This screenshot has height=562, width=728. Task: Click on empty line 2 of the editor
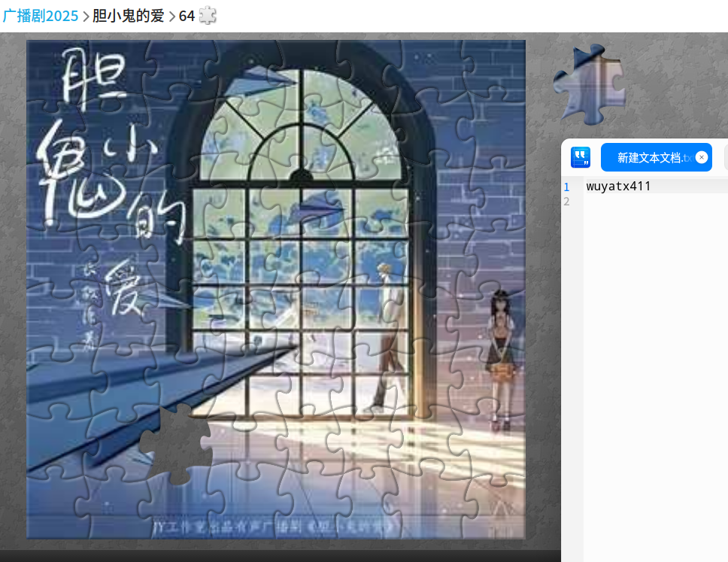point(657,202)
